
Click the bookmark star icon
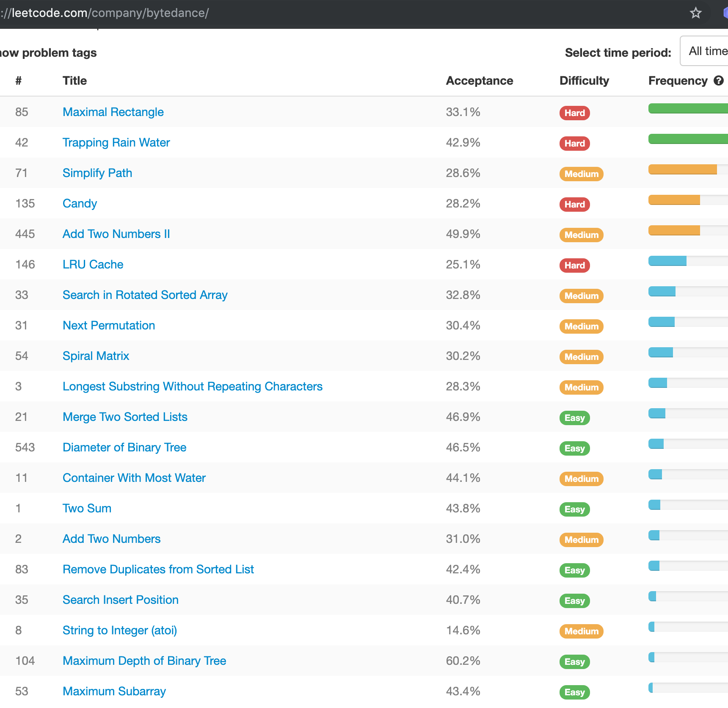(x=695, y=13)
